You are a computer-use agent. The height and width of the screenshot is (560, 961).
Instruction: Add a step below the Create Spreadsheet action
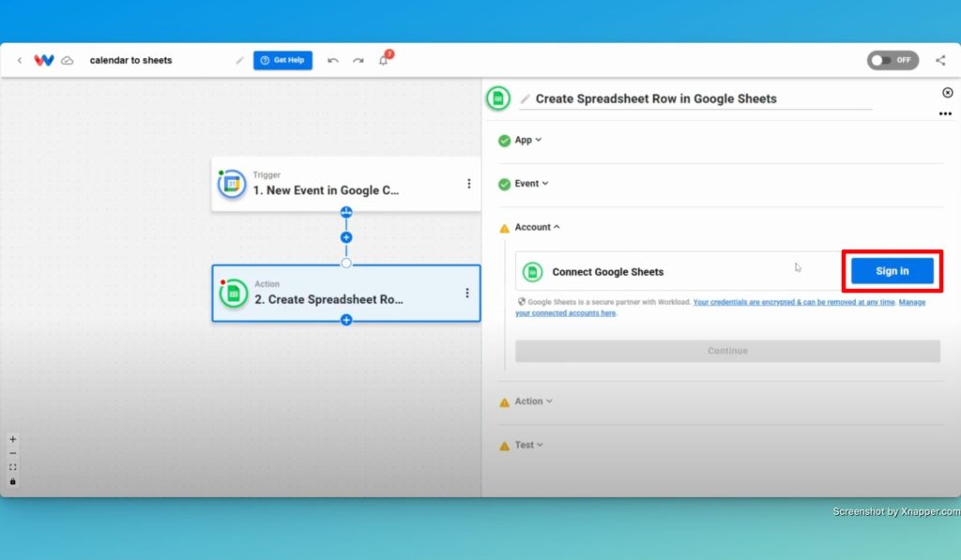tap(346, 320)
